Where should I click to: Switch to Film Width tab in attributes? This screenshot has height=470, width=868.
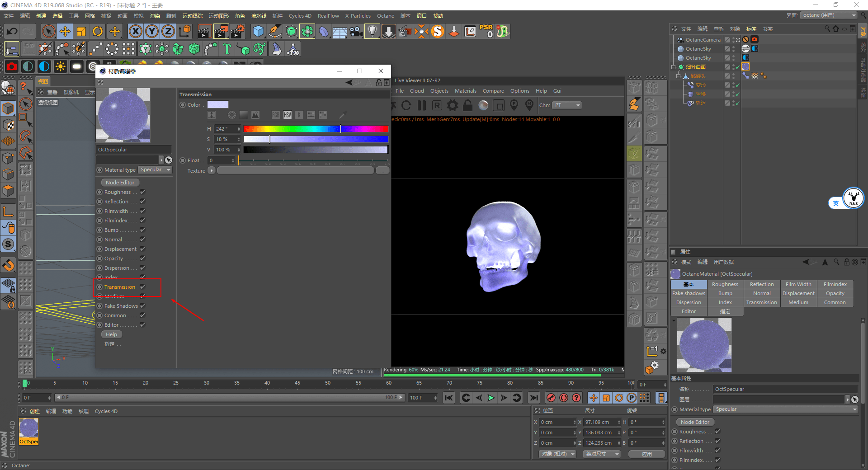(x=798, y=284)
